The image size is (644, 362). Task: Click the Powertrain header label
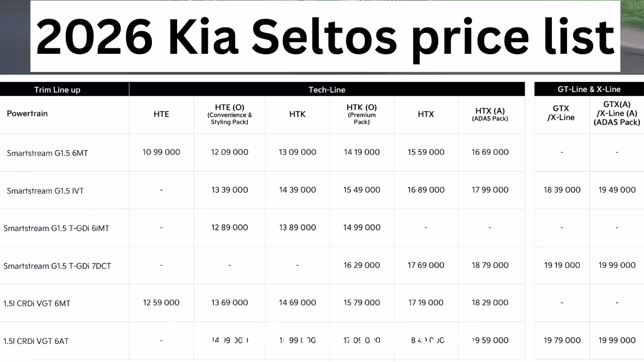coord(27,114)
